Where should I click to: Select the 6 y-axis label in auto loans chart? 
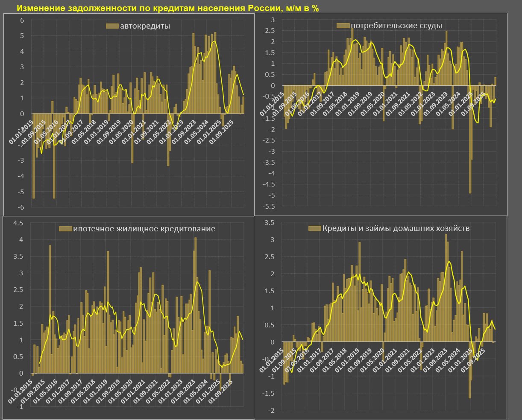pos(21,20)
